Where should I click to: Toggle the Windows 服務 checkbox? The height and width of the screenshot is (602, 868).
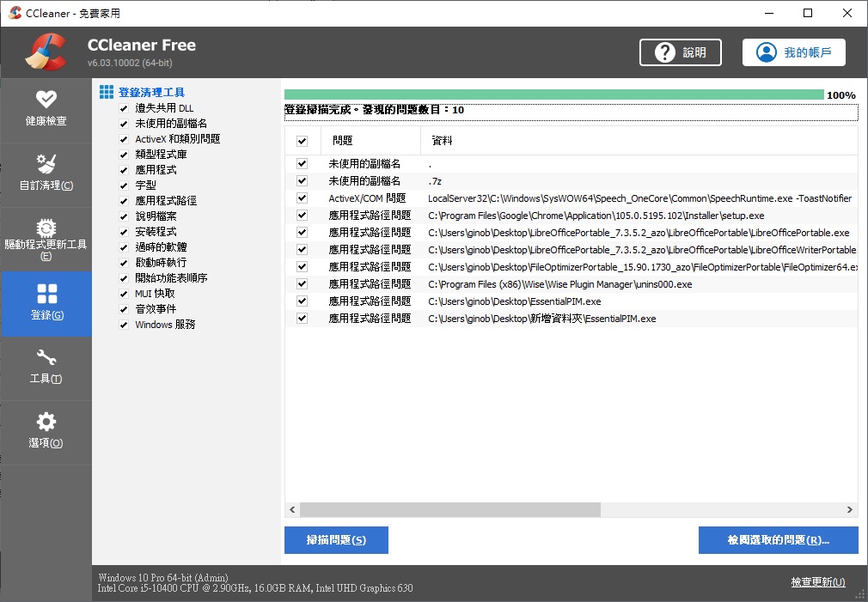pos(124,325)
